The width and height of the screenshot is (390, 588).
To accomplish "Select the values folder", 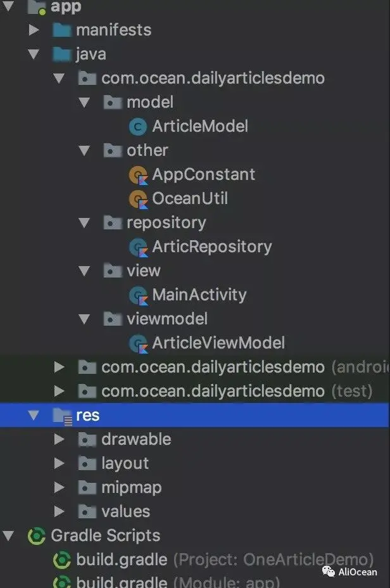I will point(125,511).
